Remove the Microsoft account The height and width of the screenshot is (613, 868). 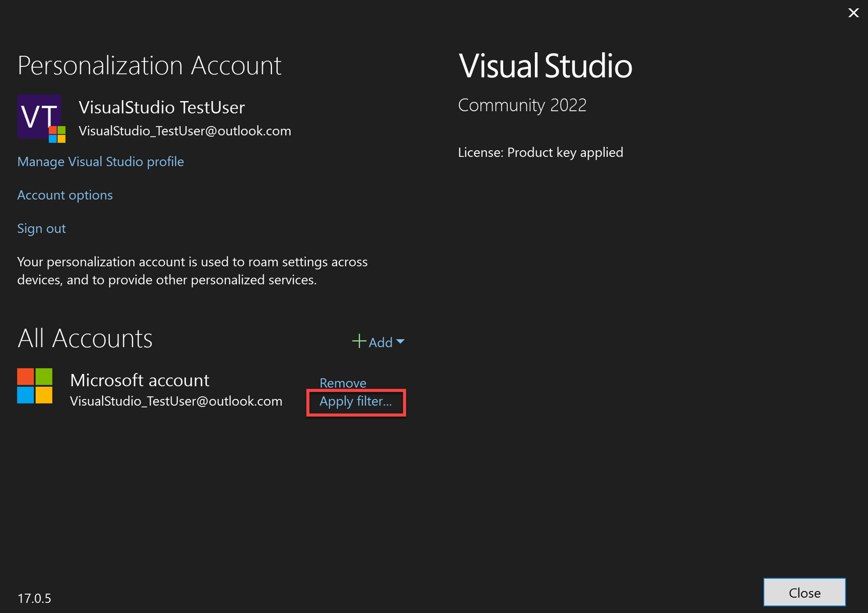pos(343,383)
